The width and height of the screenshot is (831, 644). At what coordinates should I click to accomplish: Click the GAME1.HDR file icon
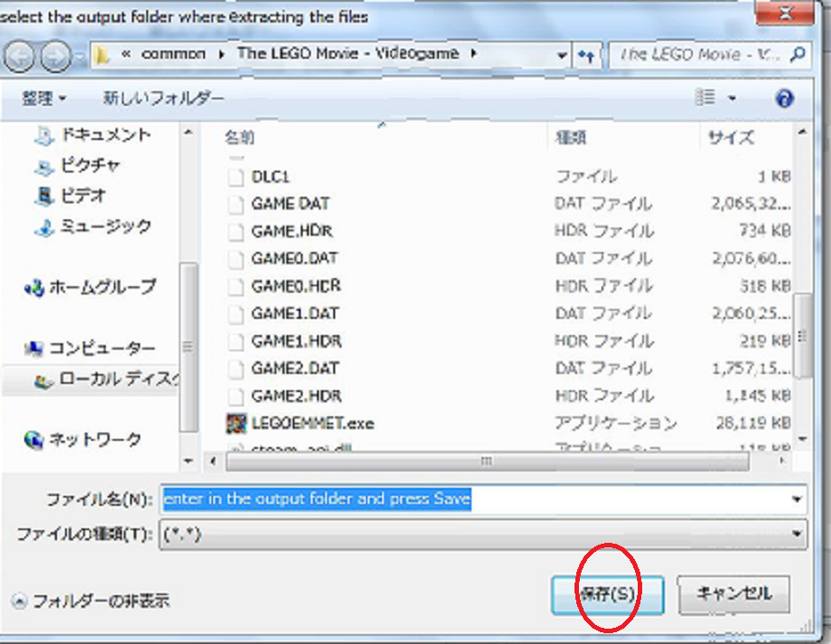(236, 341)
